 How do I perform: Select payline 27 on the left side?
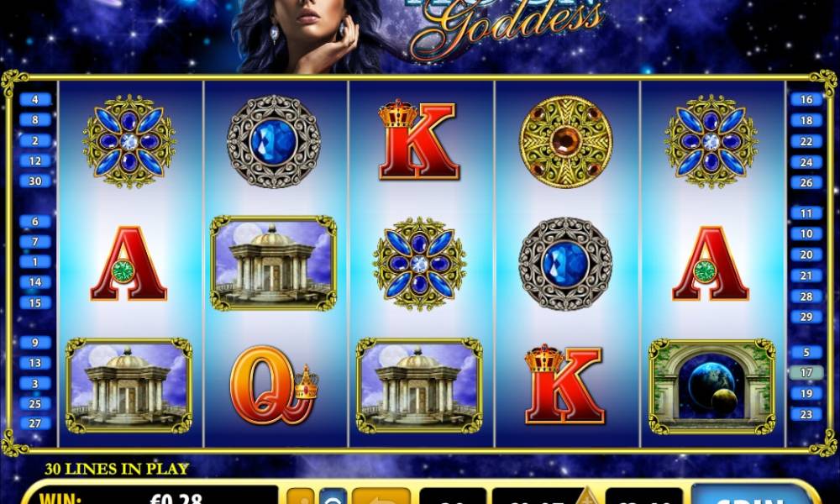pyautogui.click(x=34, y=423)
